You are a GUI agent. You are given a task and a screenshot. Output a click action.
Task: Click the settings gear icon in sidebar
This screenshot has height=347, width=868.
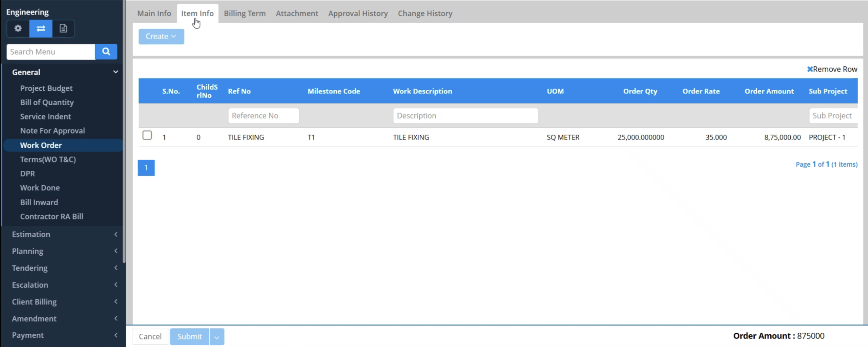[x=18, y=28]
